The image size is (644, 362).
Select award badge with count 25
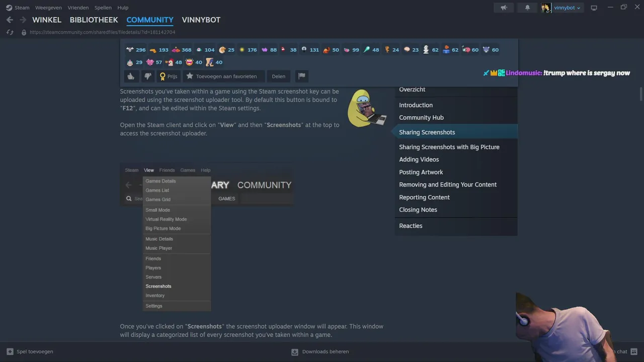pyautogui.click(x=226, y=50)
